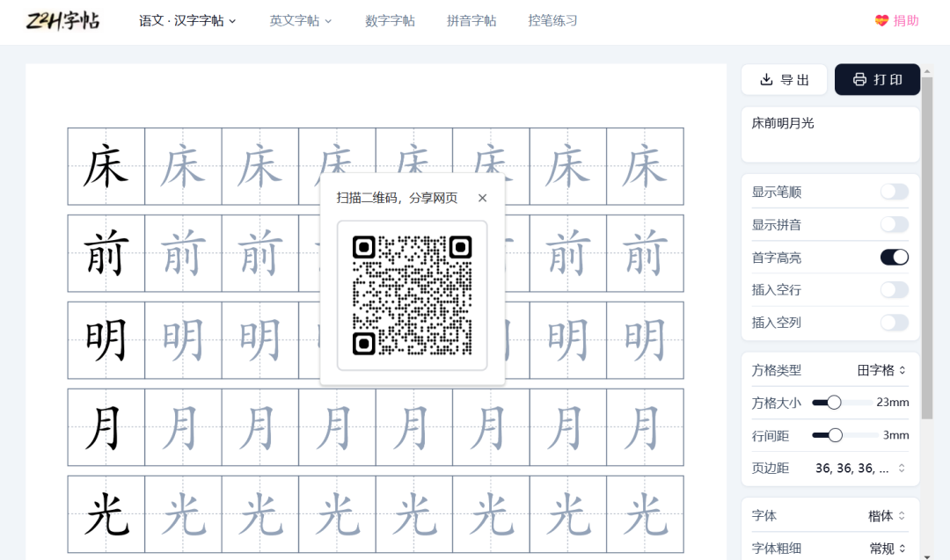Screen dimensions: 950x560
Task: Turn on 插入空行
Action: pyautogui.click(x=895, y=289)
